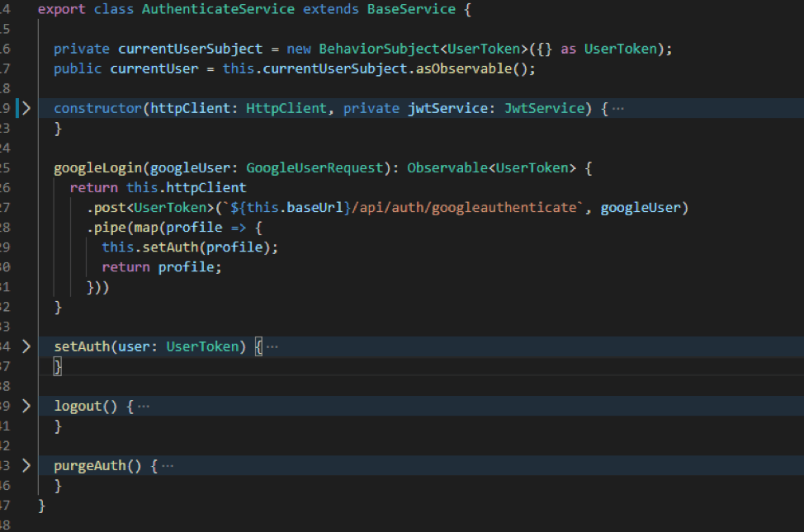This screenshot has width=804, height=532.
Task: Click the googleLogin method name
Action: [98, 168]
